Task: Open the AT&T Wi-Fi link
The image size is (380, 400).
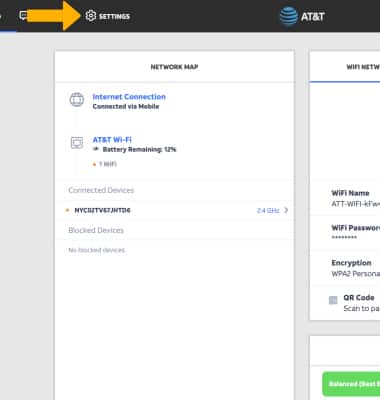Action: (112, 139)
